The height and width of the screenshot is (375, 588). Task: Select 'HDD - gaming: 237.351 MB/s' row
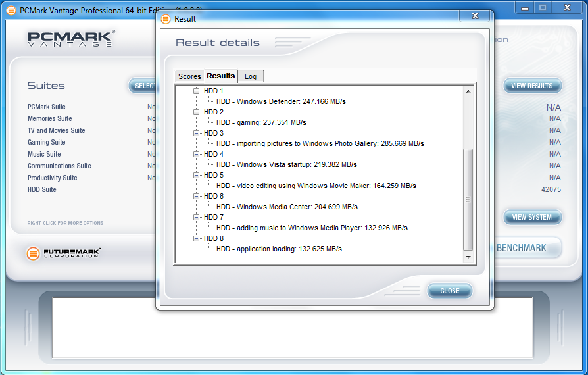(261, 122)
